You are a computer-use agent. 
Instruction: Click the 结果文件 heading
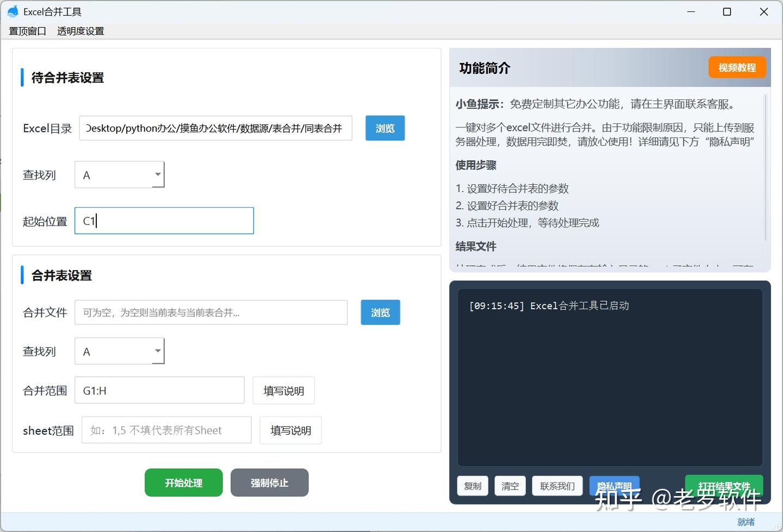tap(476, 246)
